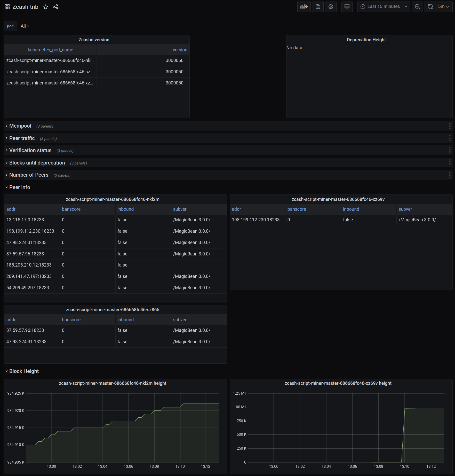Screen dimensions: 455x476
Task: Share the dashboard via share icon
Action: (x=55, y=7)
